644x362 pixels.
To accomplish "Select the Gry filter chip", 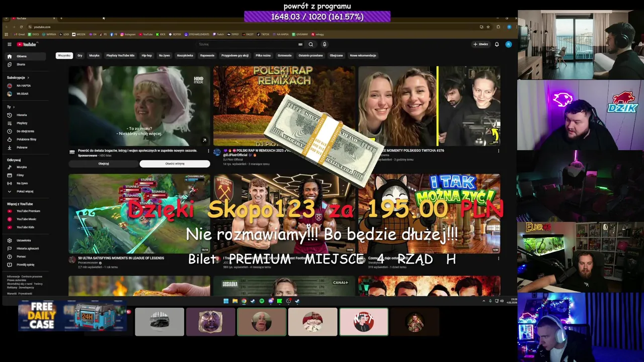I will tap(79, 55).
